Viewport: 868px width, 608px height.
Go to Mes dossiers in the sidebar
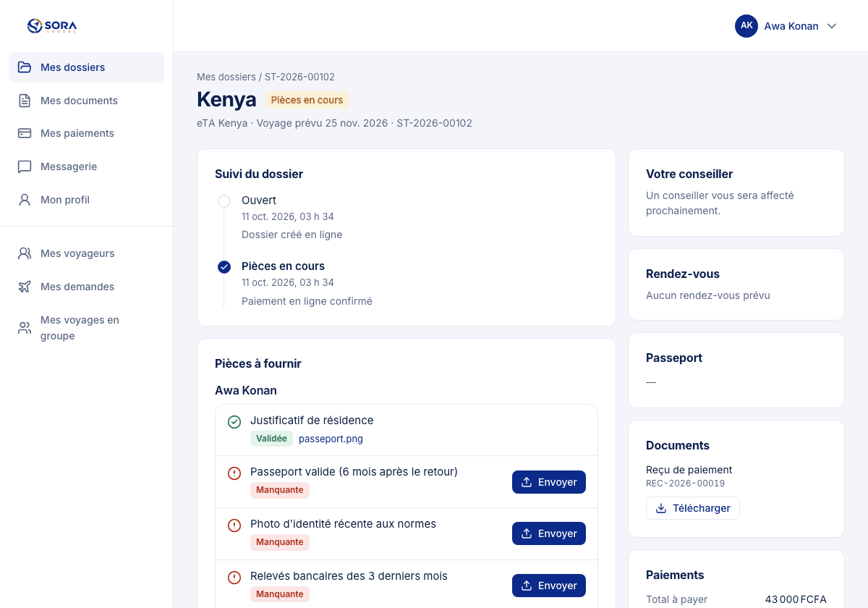tap(86, 67)
